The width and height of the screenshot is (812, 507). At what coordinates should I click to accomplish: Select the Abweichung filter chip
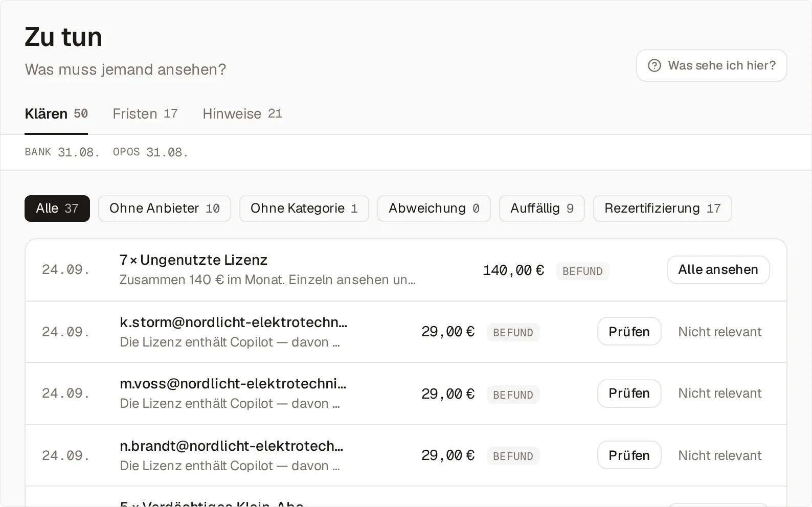pos(434,209)
